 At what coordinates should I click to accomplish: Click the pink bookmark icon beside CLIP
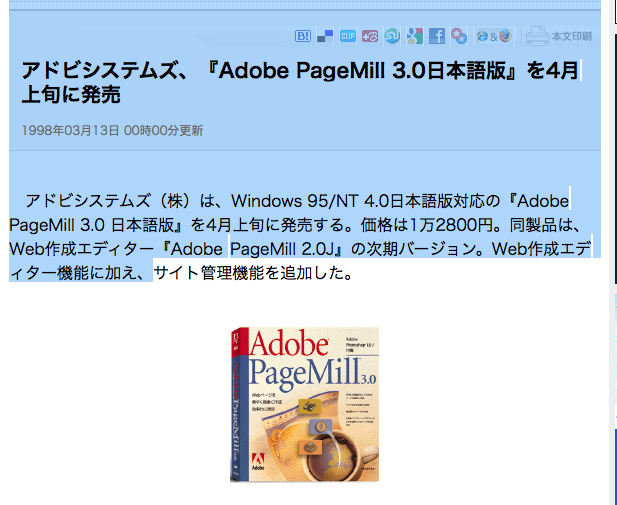tap(370, 36)
